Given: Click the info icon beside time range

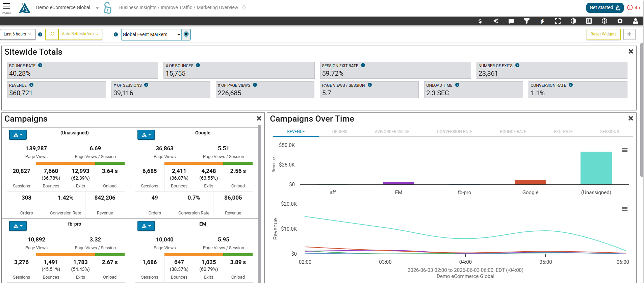Looking at the screenshot, I should point(40,34).
